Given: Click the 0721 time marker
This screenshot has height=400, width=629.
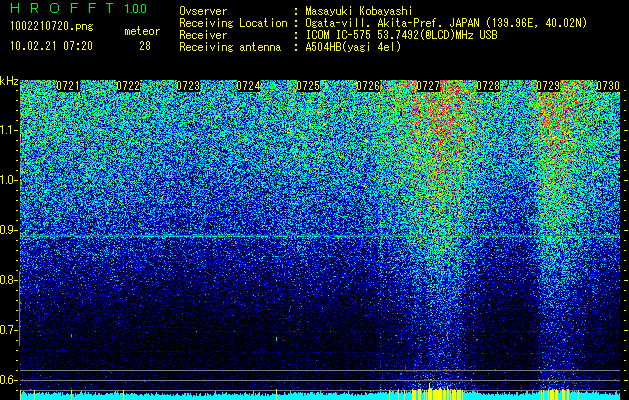Looking at the screenshot, I should pyautogui.click(x=68, y=86).
